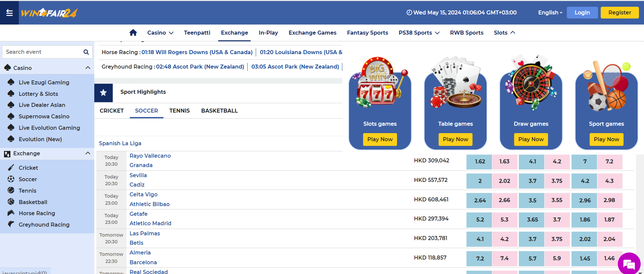
Task: Click the Greyhound Racing icon in sidebar
Action: [x=11, y=224]
